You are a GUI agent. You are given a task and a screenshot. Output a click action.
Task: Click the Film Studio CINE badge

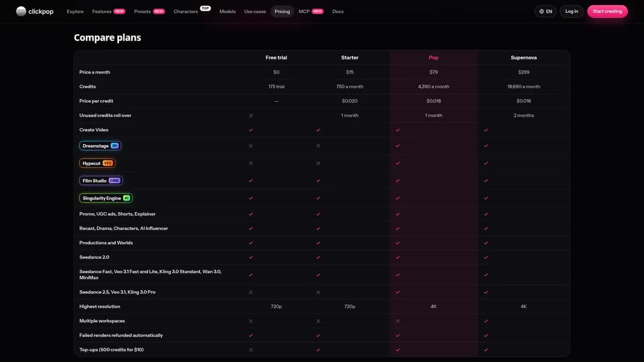(101, 181)
